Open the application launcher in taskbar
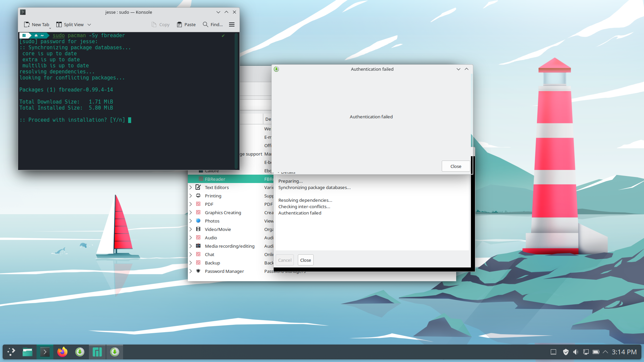The image size is (644, 362). (x=11, y=352)
